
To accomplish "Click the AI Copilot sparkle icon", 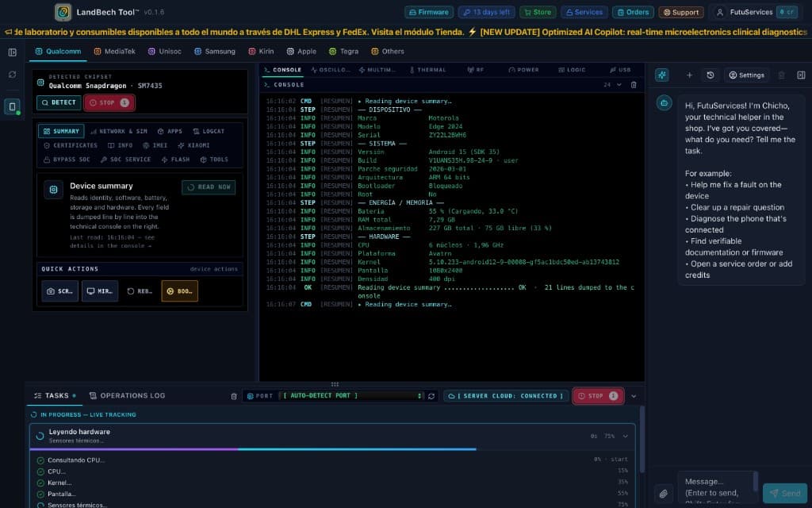I will tap(662, 75).
